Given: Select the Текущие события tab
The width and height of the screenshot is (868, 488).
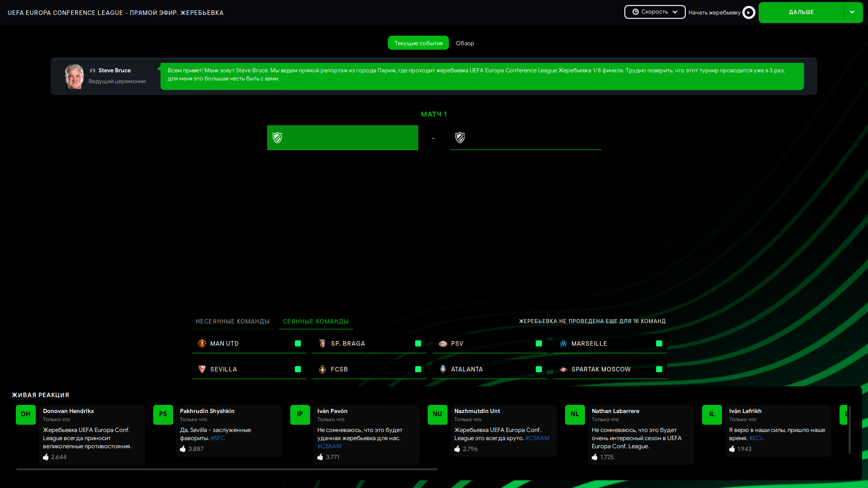Looking at the screenshot, I should click(418, 43).
